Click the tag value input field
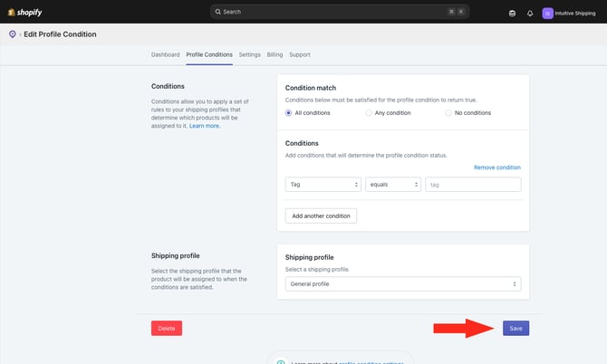 pos(473,185)
